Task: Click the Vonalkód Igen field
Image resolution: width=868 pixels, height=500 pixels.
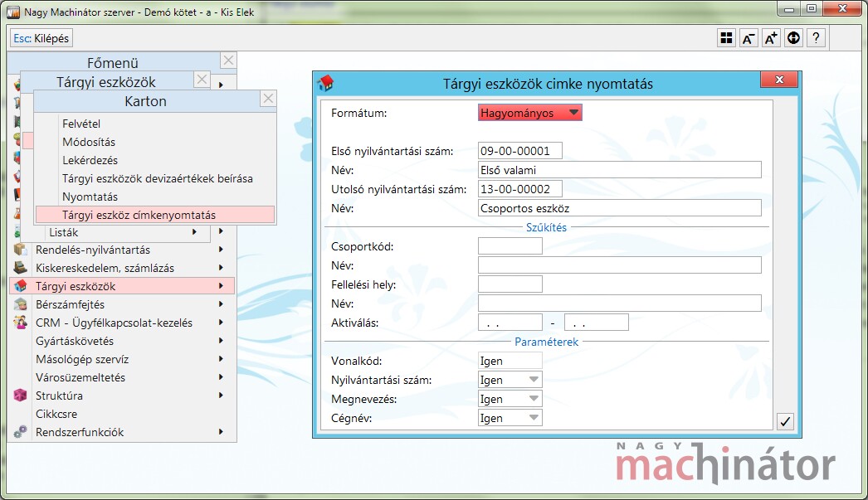Action: (510, 361)
